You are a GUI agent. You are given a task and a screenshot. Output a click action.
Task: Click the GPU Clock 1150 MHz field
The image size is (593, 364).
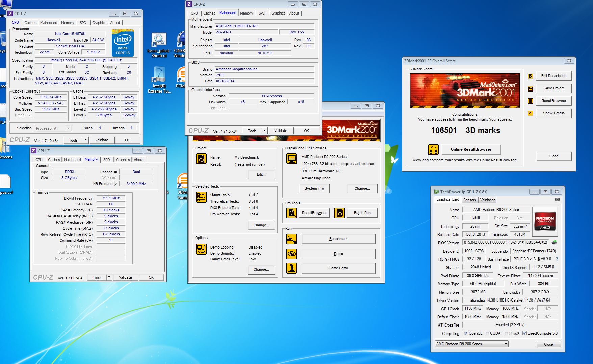coord(472,309)
